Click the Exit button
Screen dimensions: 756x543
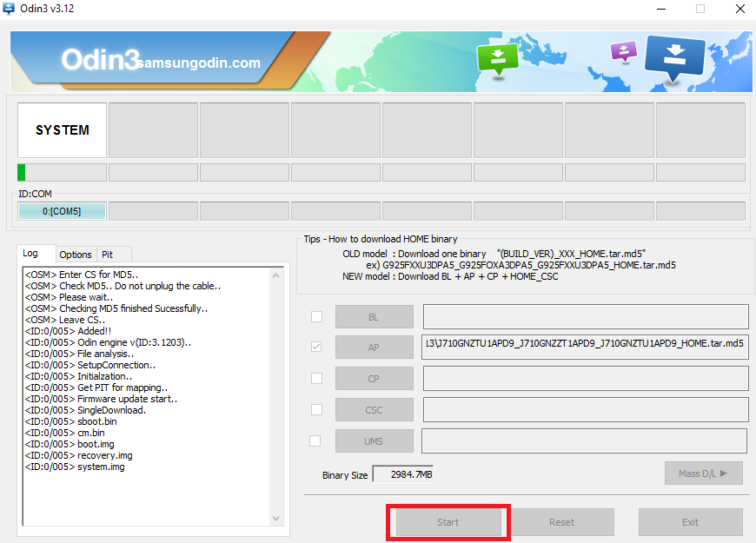[x=691, y=522]
